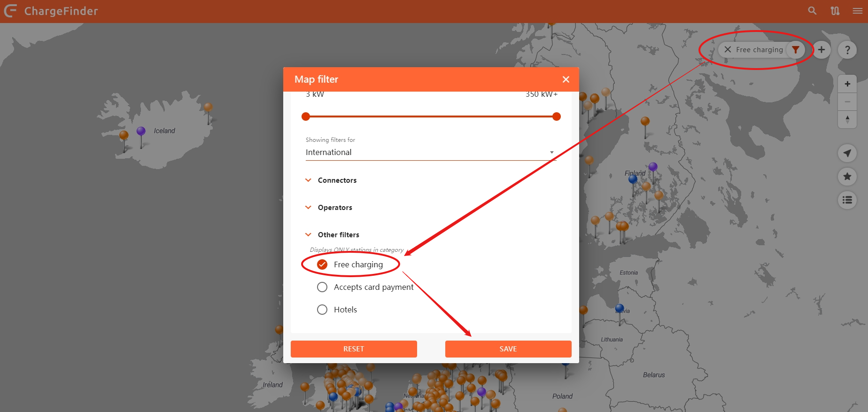Click the SAVE button
This screenshot has height=412, width=868.
508,349
